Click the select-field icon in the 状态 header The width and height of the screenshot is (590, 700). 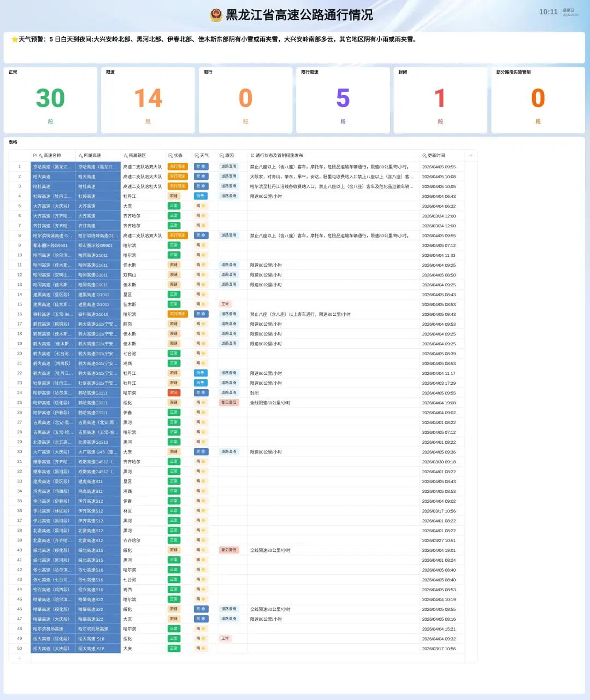170,156
